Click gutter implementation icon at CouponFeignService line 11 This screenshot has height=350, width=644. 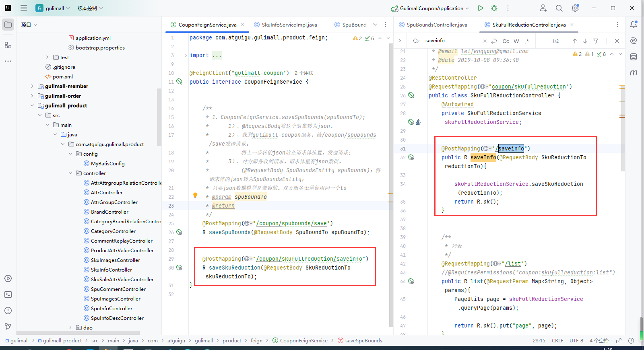180,82
